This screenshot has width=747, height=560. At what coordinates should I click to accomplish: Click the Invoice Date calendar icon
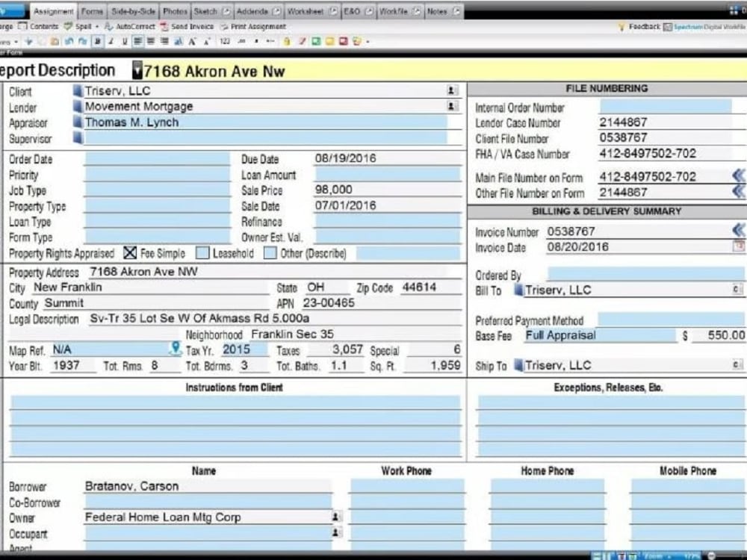739,246
